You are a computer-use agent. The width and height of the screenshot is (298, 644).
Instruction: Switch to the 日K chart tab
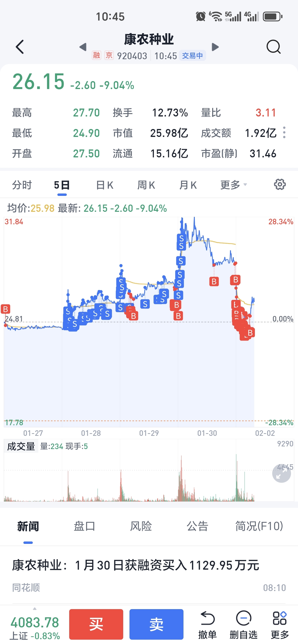point(105,185)
